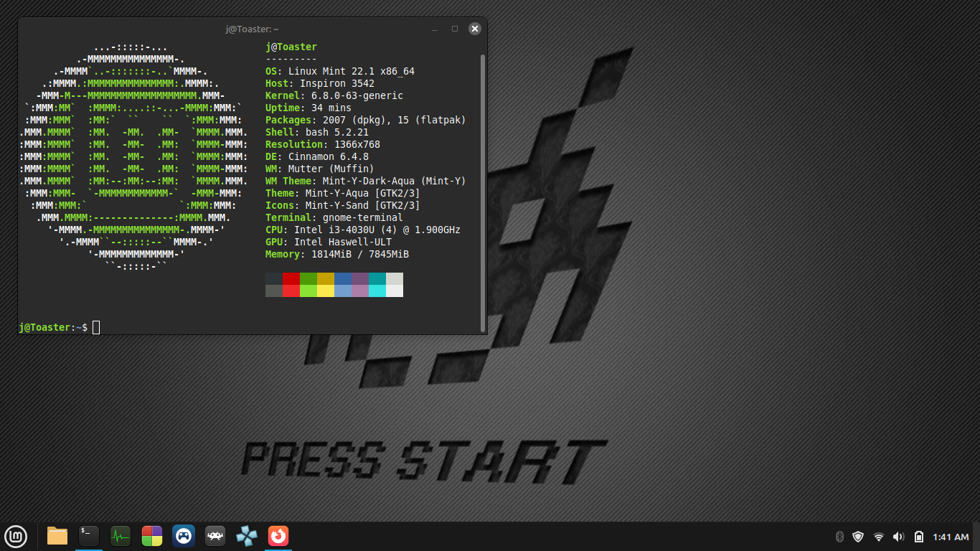The image size is (980, 551).
Task: Click the 'WM Theme: Mint-Y-Dark-Aqua' line
Action: [366, 181]
